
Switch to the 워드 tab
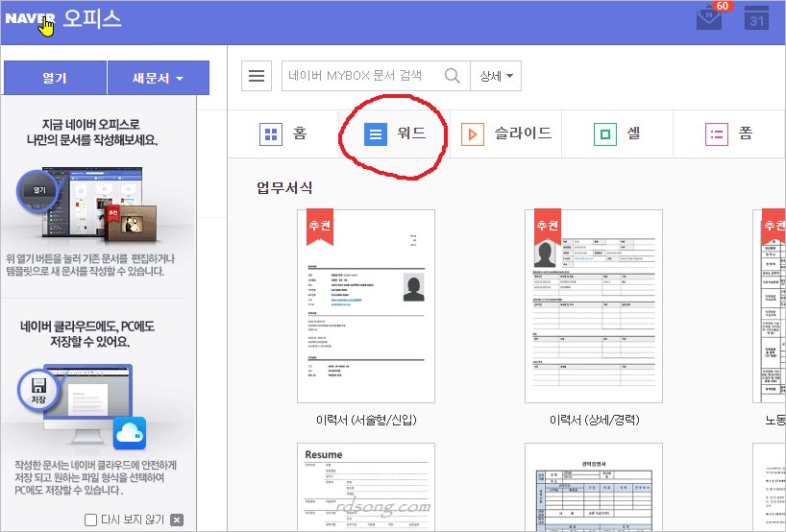coord(394,134)
